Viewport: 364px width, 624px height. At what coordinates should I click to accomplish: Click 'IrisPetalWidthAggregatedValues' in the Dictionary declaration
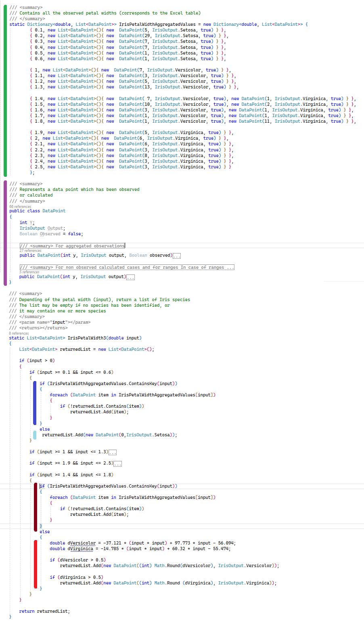coord(157,24)
